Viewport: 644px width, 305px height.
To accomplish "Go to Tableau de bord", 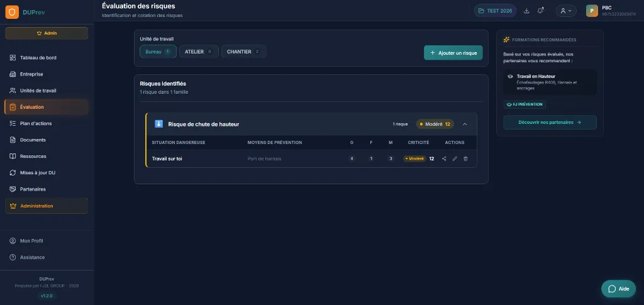I will coord(38,58).
